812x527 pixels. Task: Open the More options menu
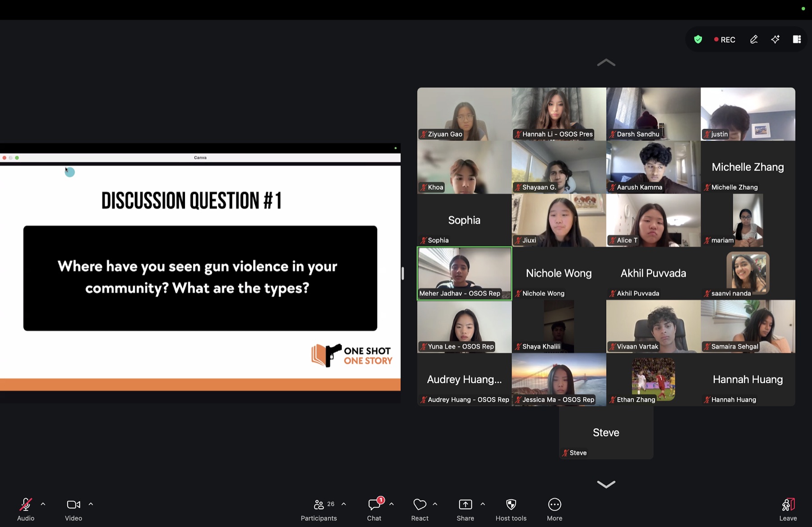tap(554, 509)
